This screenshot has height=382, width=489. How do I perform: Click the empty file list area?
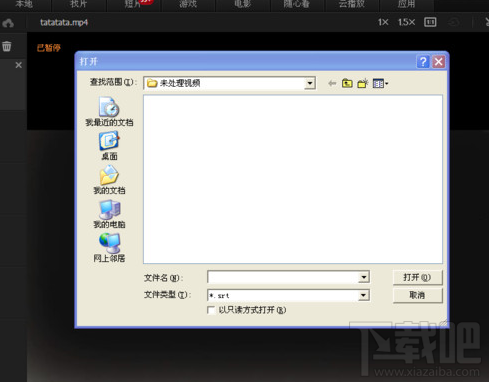click(293, 179)
